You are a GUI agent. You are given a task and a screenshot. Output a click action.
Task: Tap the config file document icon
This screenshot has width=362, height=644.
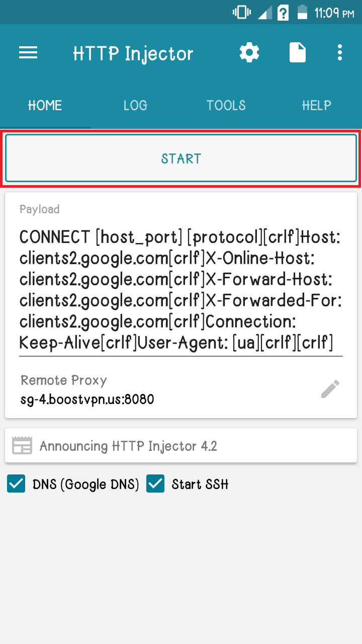(x=298, y=53)
